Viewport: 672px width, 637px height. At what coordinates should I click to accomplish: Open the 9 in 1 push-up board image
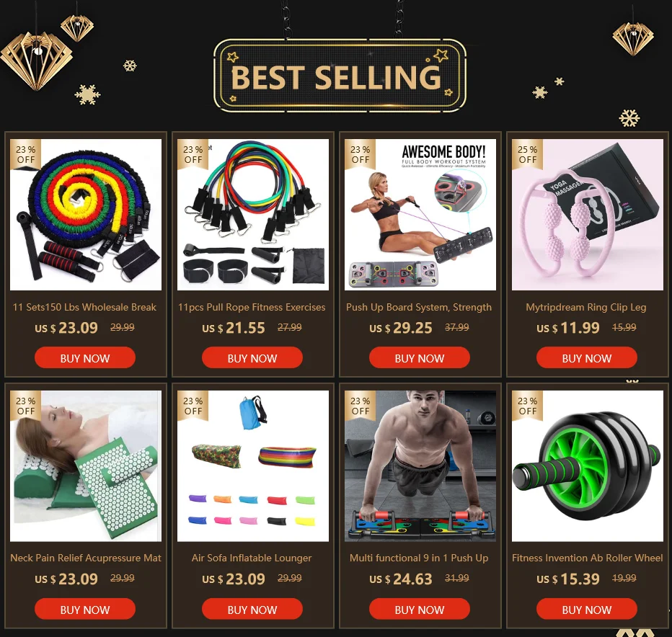[x=420, y=466]
